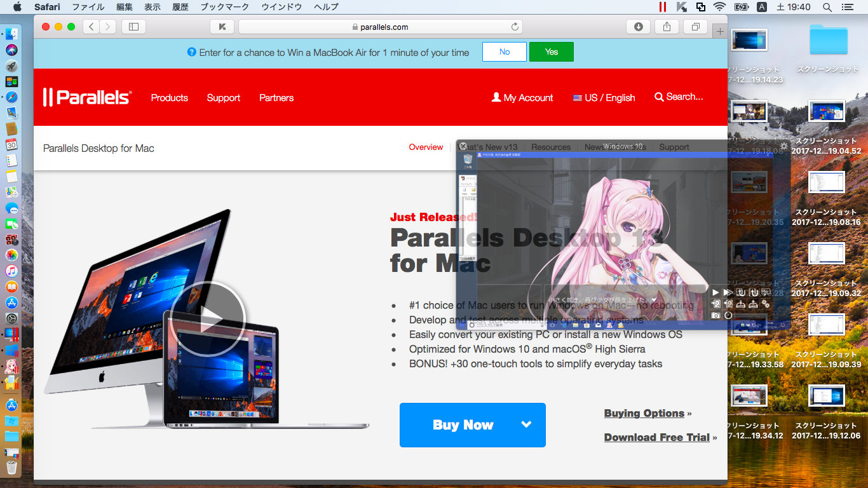Image resolution: width=868 pixels, height=488 pixels.
Task: Open a new tab with plus button
Action: [x=720, y=30]
